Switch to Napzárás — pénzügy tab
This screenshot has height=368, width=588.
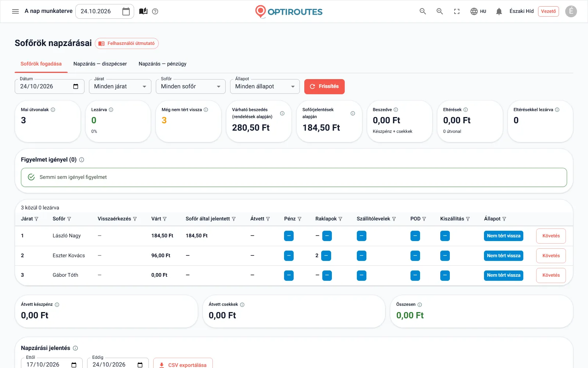162,64
